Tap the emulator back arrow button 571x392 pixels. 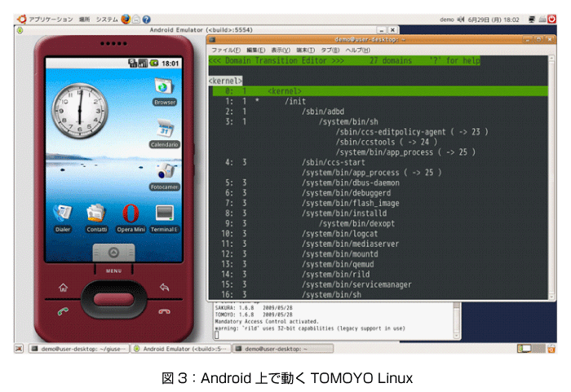[x=164, y=288]
